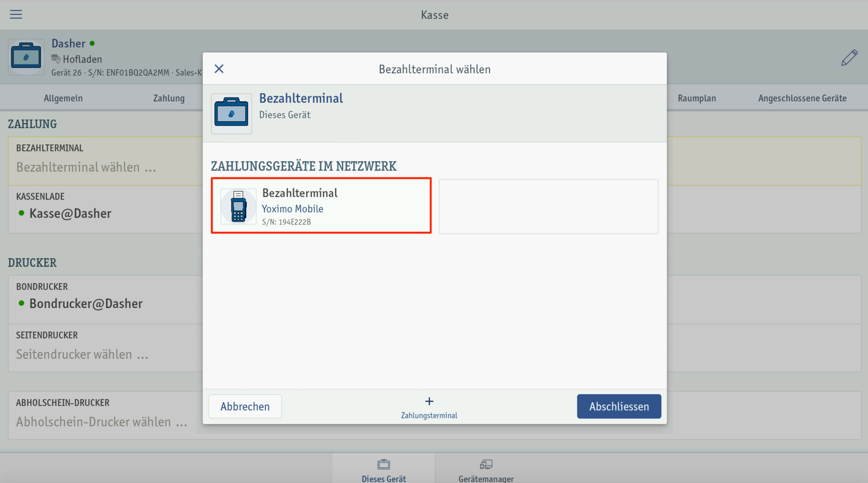Viewport: 868px width, 483px height.
Task: Click the Yoximo Mobile label
Action: [x=292, y=208]
